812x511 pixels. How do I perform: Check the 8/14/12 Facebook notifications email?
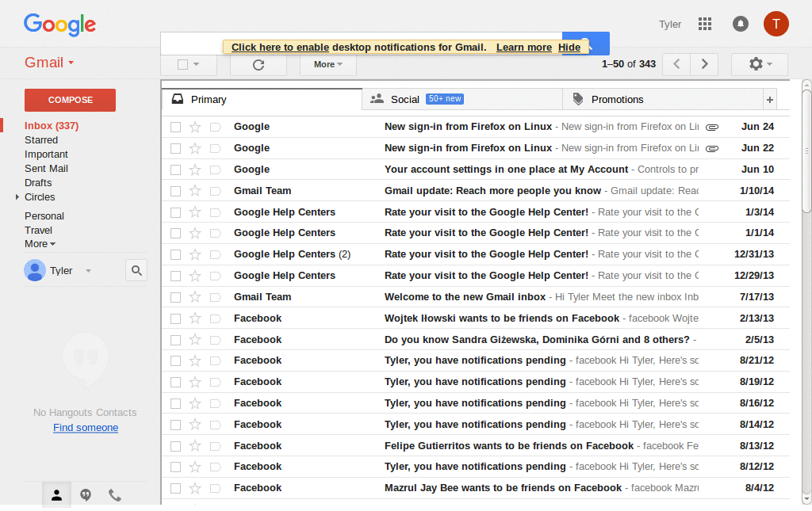(x=175, y=425)
